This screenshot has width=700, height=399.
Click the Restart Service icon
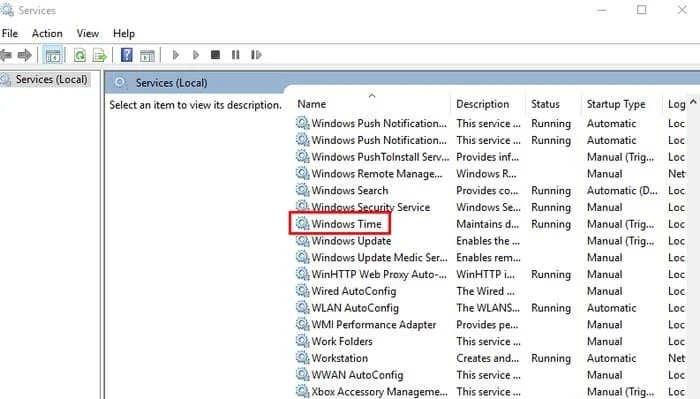point(256,55)
